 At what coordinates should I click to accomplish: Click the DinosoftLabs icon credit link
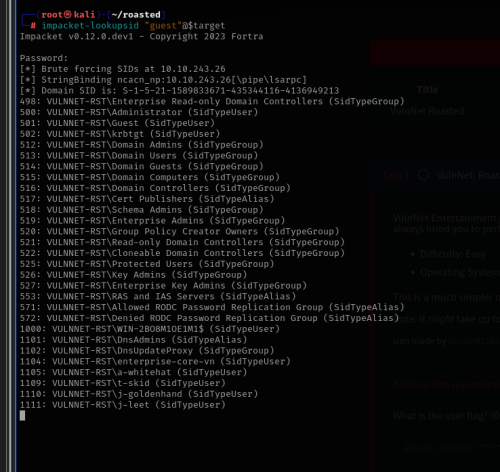pos(474,341)
